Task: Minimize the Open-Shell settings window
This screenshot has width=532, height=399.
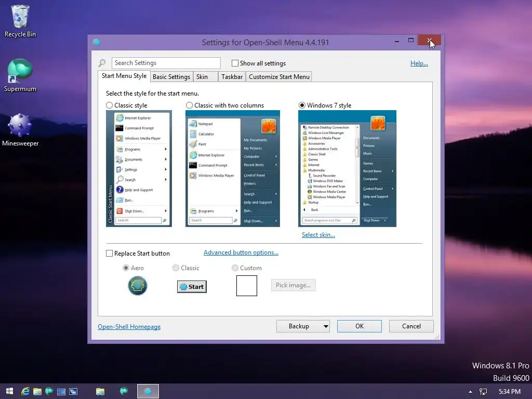Action: 396,41
